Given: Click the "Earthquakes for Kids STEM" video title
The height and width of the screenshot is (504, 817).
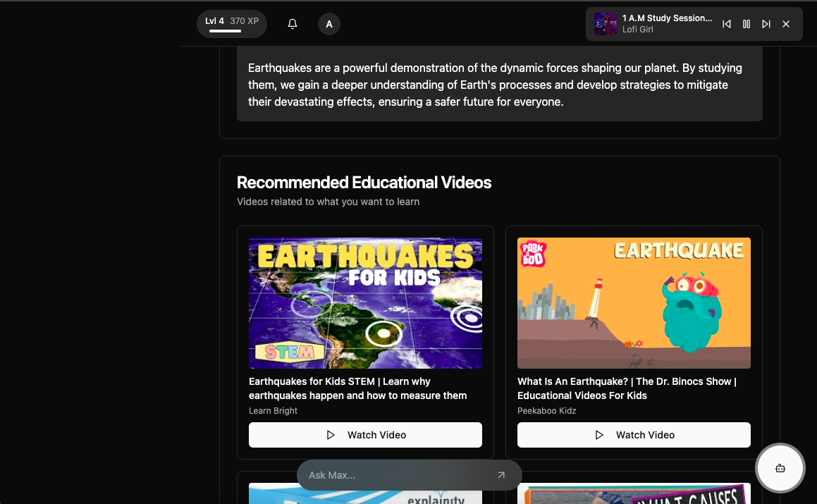Looking at the screenshot, I should click(358, 388).
